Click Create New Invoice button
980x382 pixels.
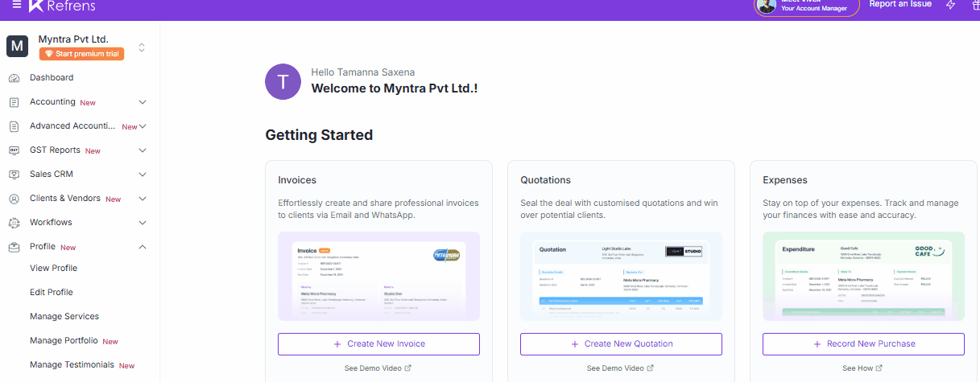click(x=378, y=344)
